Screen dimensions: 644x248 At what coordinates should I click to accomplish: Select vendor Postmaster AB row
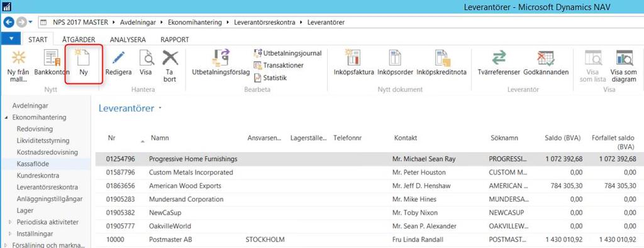click(370, 239)
